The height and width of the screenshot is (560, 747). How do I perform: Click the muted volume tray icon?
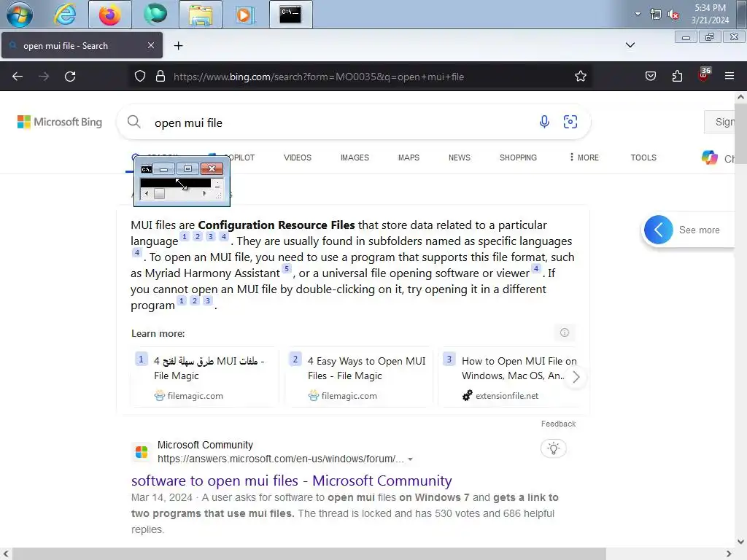[x=673, y=15]
